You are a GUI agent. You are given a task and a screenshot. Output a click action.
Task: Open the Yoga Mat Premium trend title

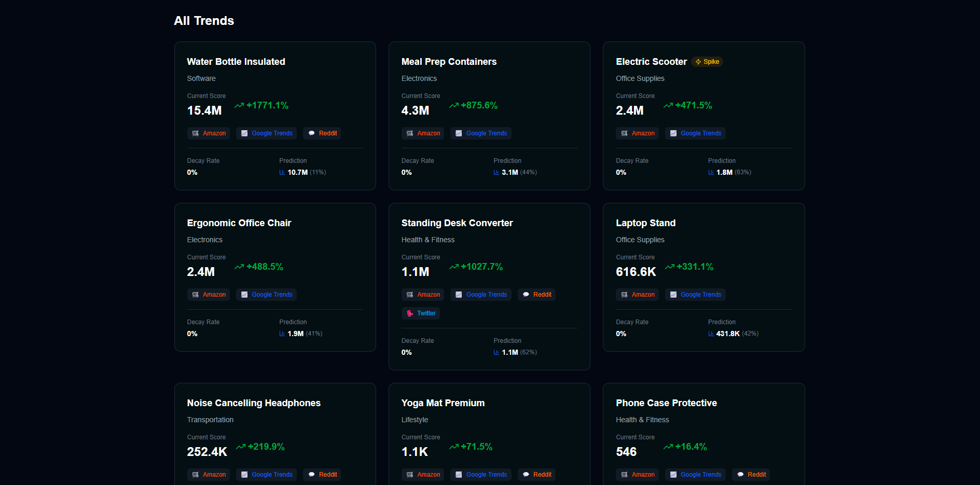(x=443, y=403)
